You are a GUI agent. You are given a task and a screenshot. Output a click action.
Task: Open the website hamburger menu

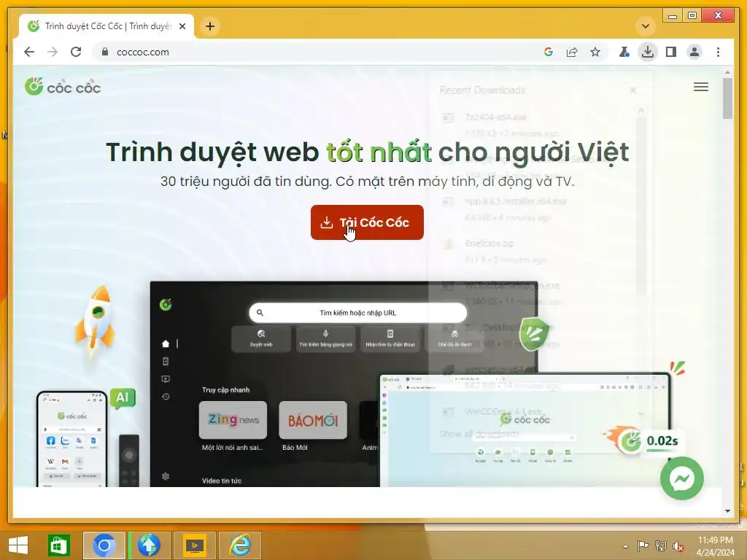(701, 87)
